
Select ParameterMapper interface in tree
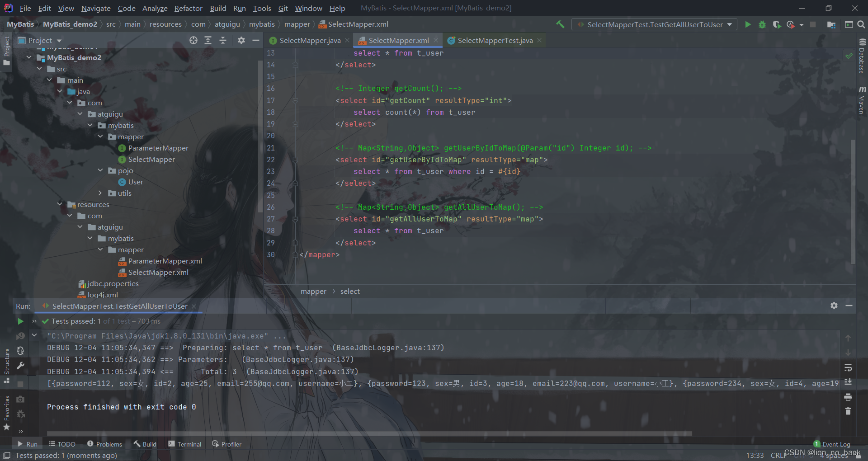[x=158, y=148]
